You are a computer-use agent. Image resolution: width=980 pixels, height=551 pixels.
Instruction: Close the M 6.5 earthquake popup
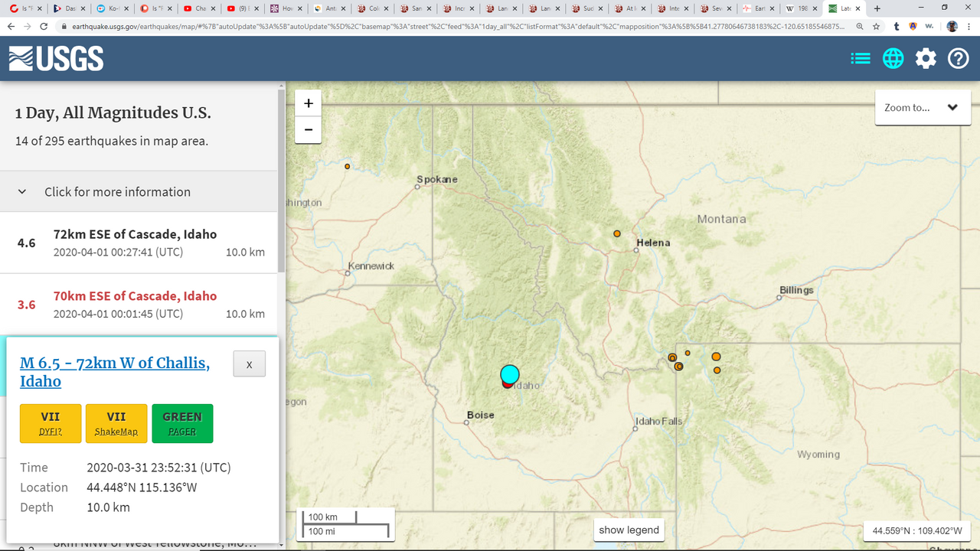[249, 364]
